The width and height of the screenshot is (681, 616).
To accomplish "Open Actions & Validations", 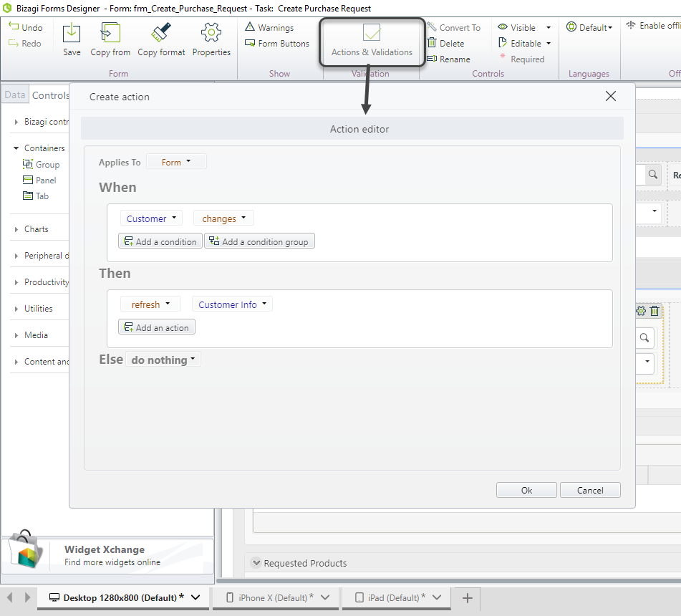I will point(372,42).
